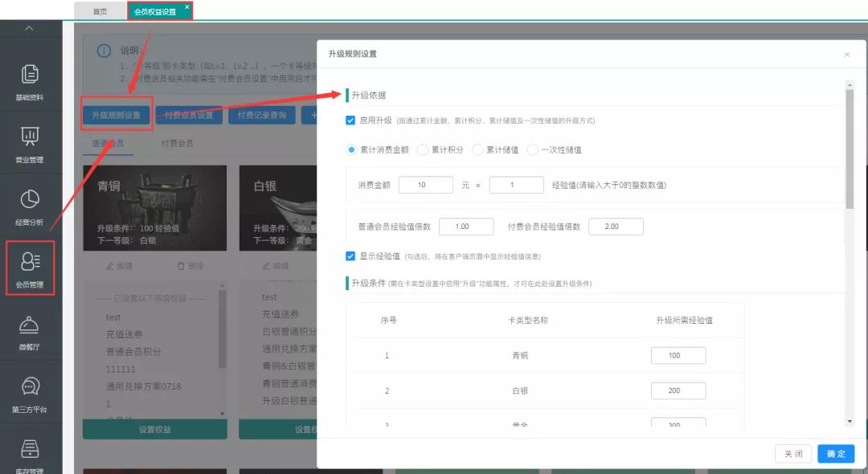Toggle the 显示经验值 checkbox

tap(350, 256)
